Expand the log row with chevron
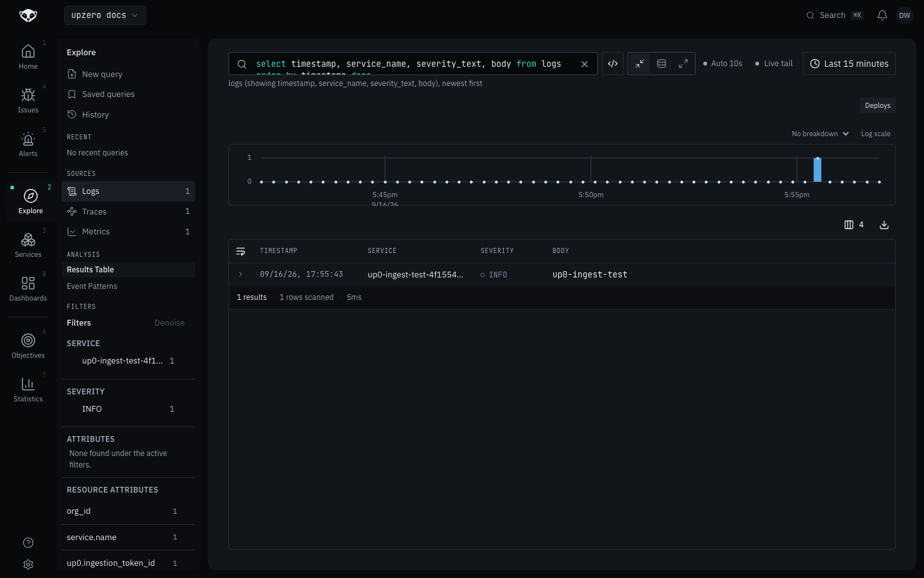This screenshot has height=578, width=924. coord(241,274)
